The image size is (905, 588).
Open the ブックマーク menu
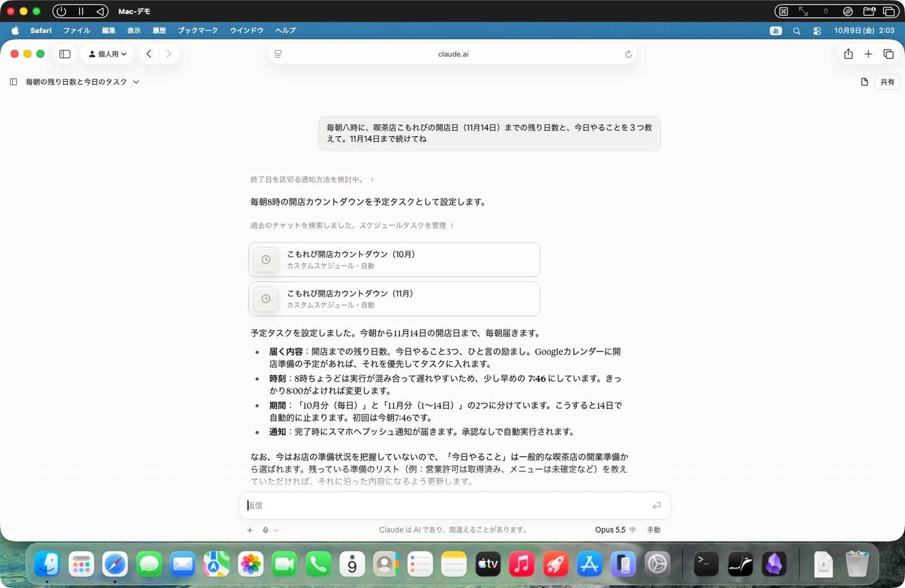pyautogui.click(x=197, y=31)
